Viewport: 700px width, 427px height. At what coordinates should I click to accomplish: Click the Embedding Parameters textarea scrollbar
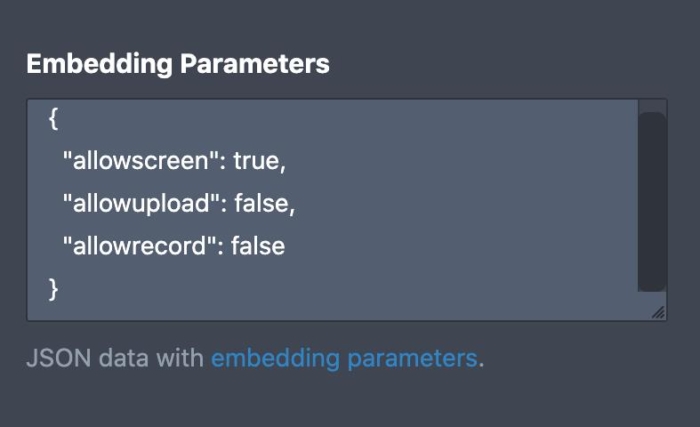(652, 200)
